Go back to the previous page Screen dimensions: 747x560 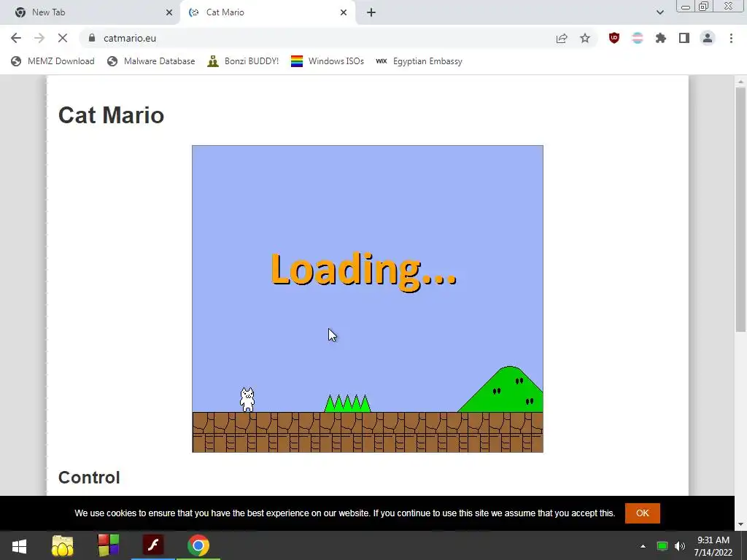tap(16, 38)
